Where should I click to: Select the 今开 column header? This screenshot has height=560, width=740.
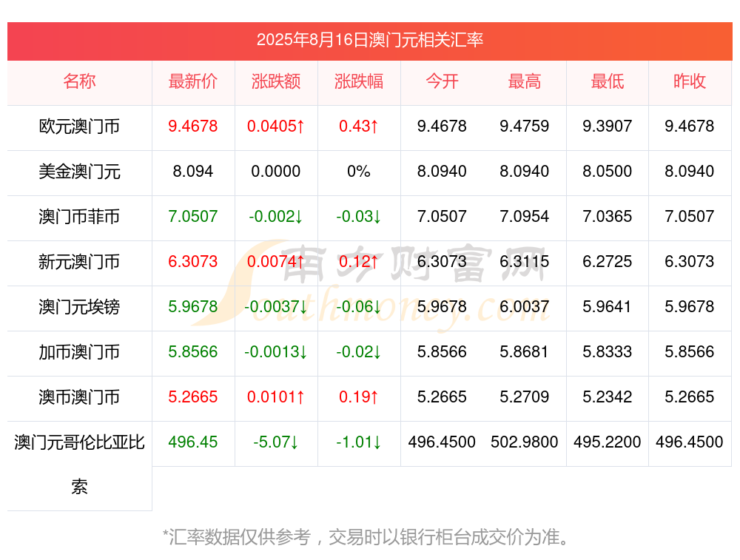click(442, 81)
